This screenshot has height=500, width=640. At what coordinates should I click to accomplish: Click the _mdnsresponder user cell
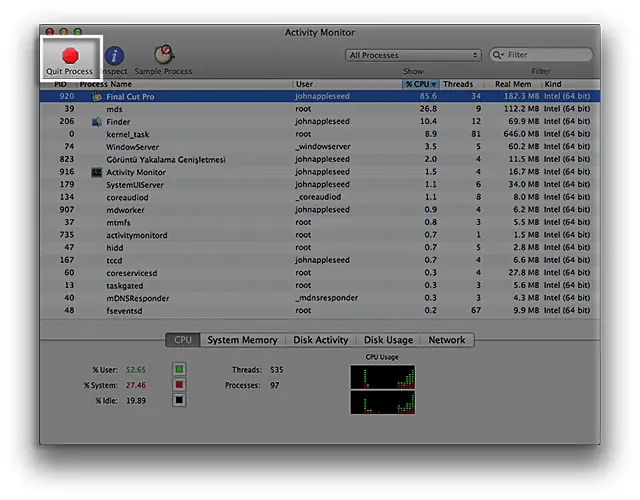(x=327, y=298)
